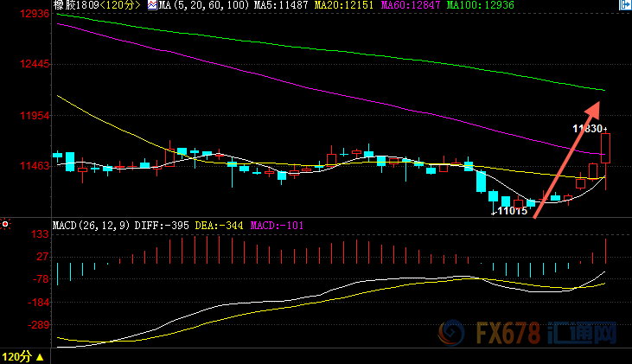Click the DEA:-344 value
This screenshot has height=364, width=632.
[x=219, y=226]
